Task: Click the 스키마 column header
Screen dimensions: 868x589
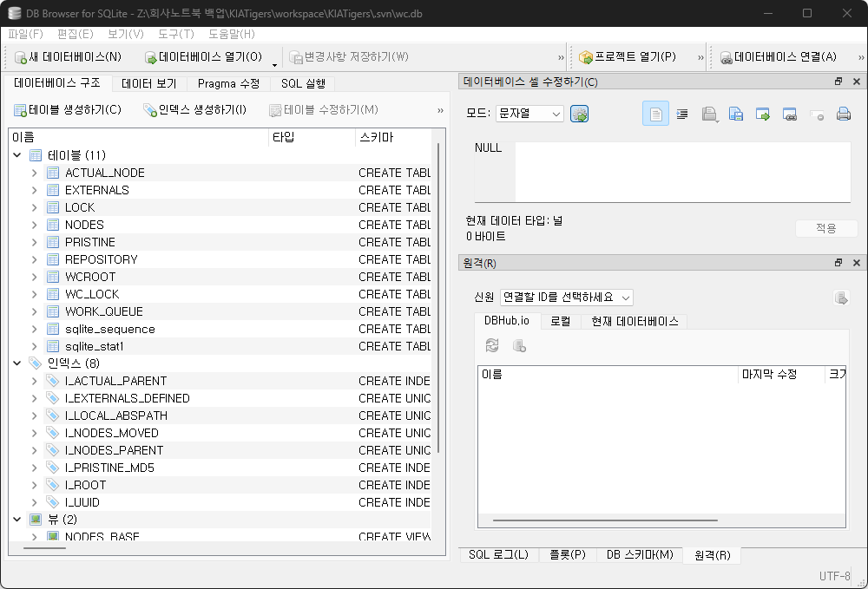Action: (x=393, y=137)
